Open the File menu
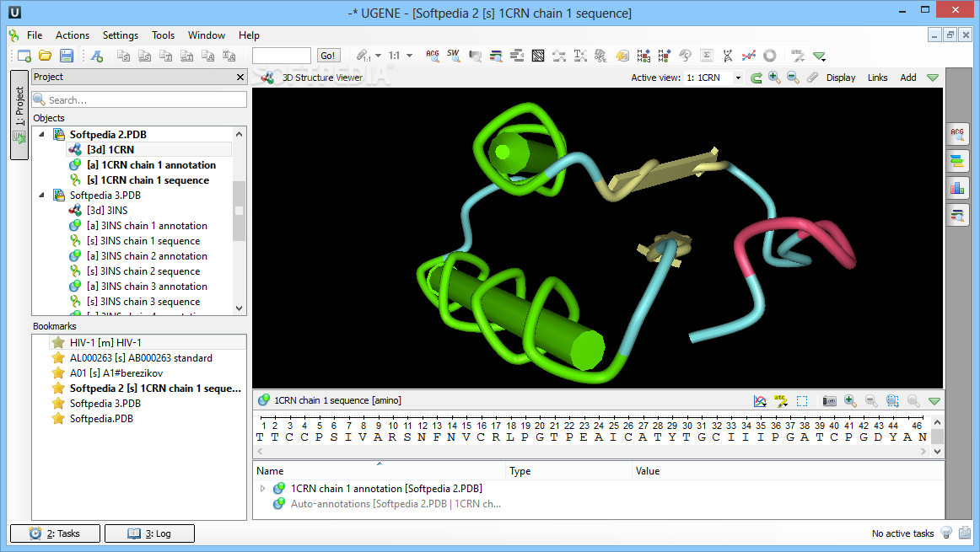Screen dimensions: 980x552 (35, 35)
